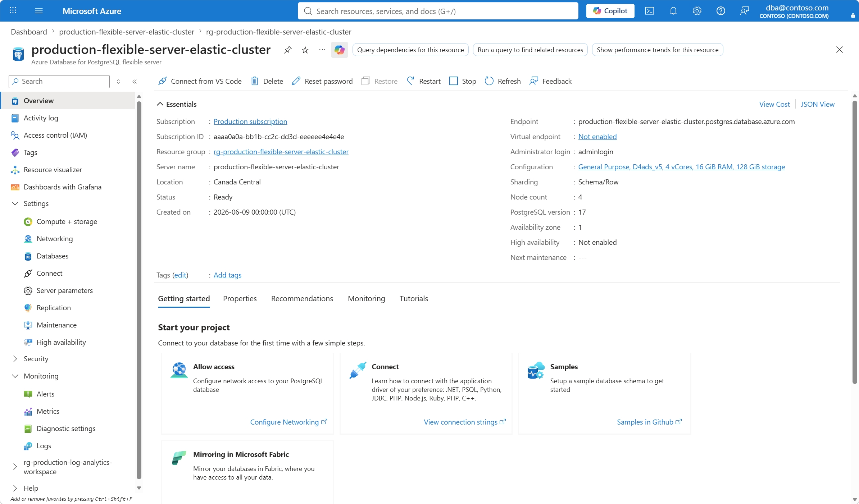
Task: Collapse the Monitoring section
Action: pyautogui.click(x=15, y=376)
